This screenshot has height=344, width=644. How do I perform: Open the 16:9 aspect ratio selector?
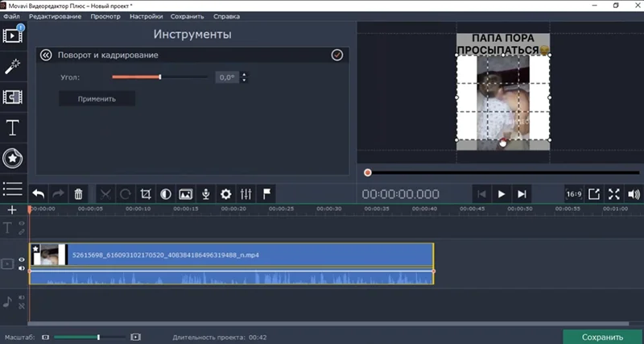(x=574, y=194)
